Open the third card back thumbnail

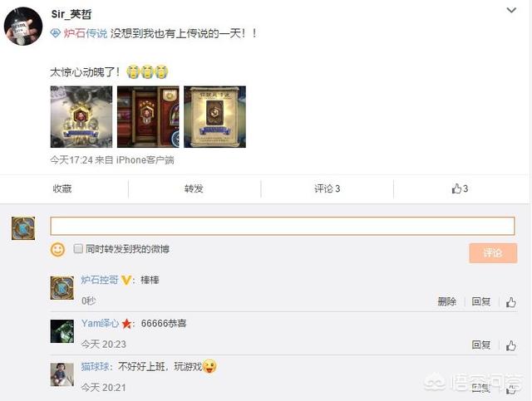tap(214, 116)
